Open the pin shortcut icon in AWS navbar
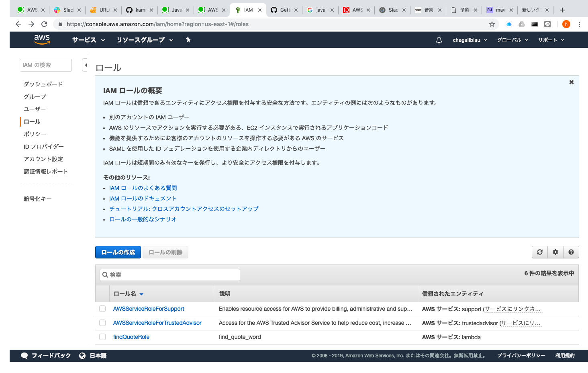 click(188, 40)
